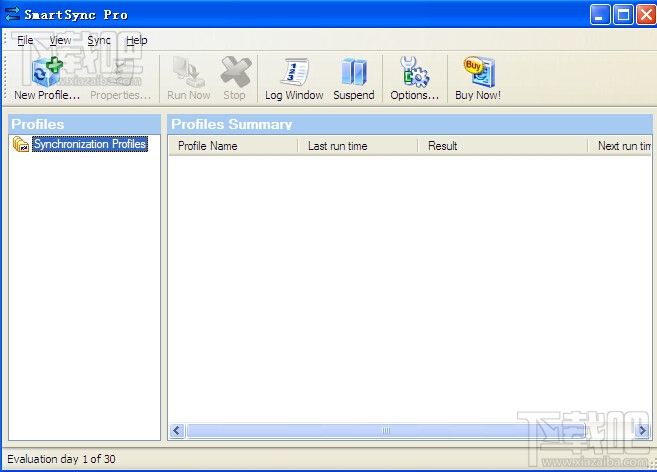
Task: Click the horizontal scrollbar left arrow
Action: coord(177,431)
